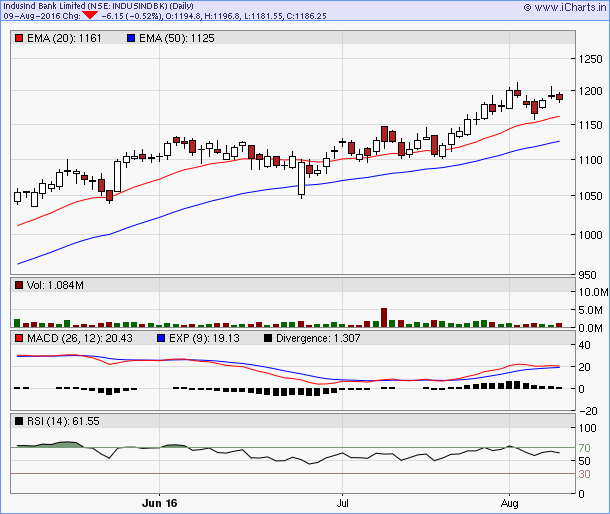Screen dimensions: 610x514
Task: Click the Aug date axis label
Action: 509,503
